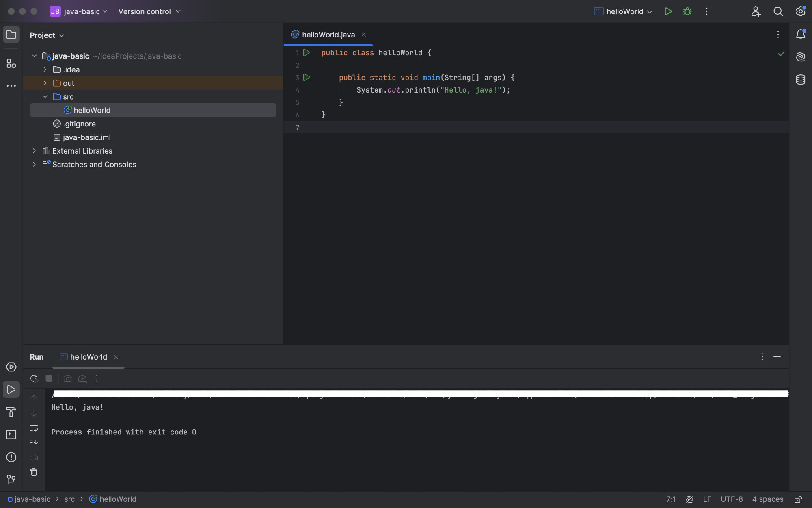Toggle scroll to end of console
This screenshot has width=812, height=508.
[x=34, y=443]
